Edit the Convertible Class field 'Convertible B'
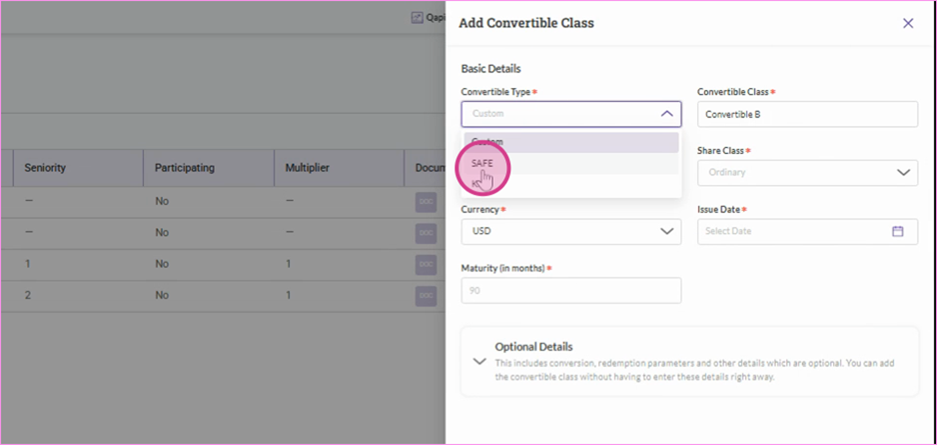Image resolution: width=937 pixels, height=445 pixels. [x=807, y=114]
